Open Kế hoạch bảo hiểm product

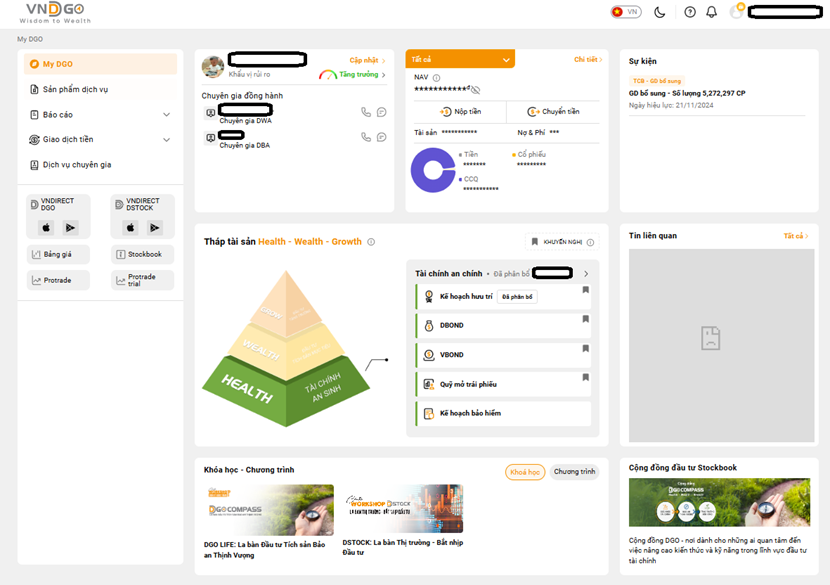(503, 413)
